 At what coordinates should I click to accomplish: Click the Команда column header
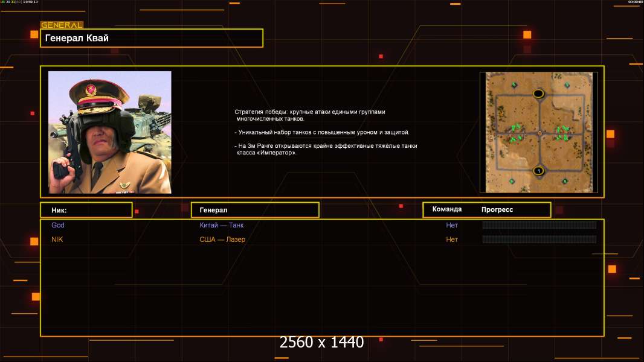pyautogui.click(x=447, y=209)
